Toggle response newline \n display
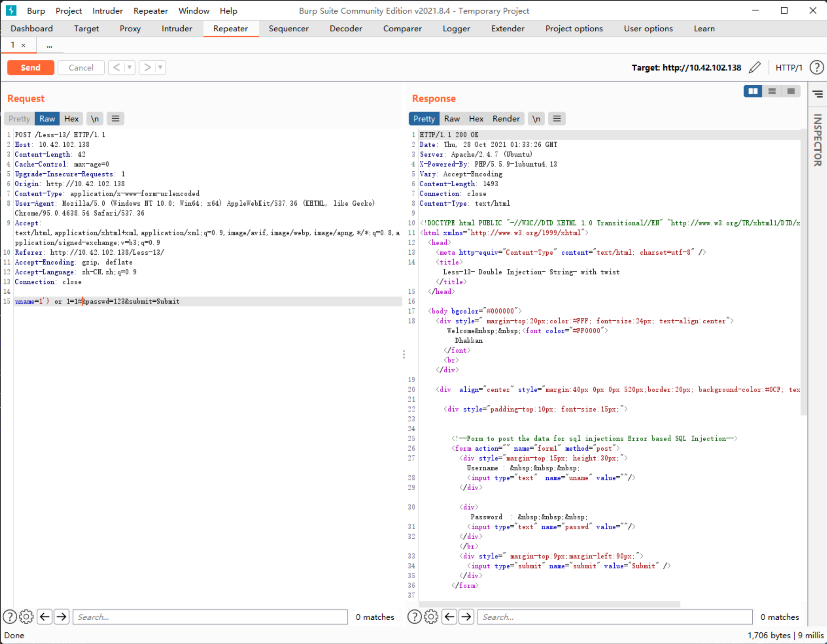 (536, 119)
